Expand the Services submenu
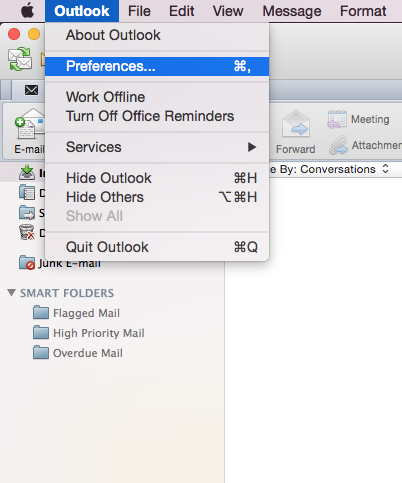 click(157, 147)
